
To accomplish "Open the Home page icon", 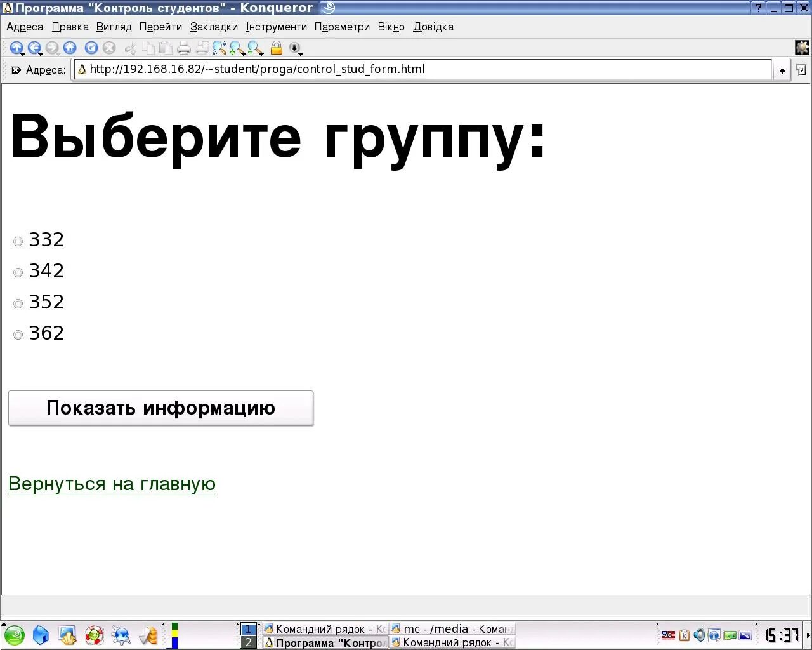I will click(x=70, y=48).
